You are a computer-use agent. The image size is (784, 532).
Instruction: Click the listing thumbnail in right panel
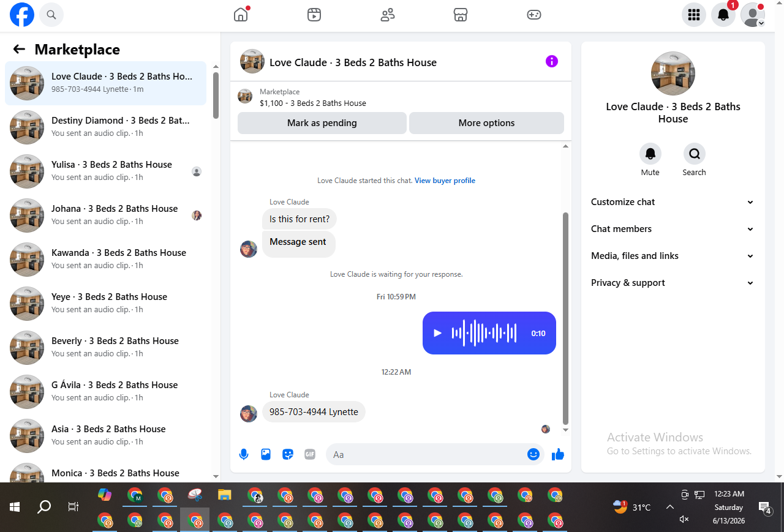click(673, 73)
